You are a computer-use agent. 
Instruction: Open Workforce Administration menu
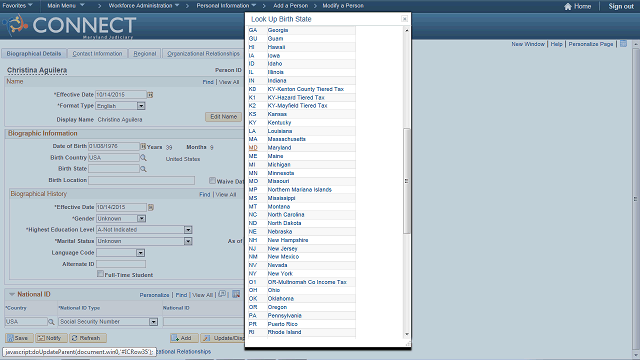click(144, 6)
